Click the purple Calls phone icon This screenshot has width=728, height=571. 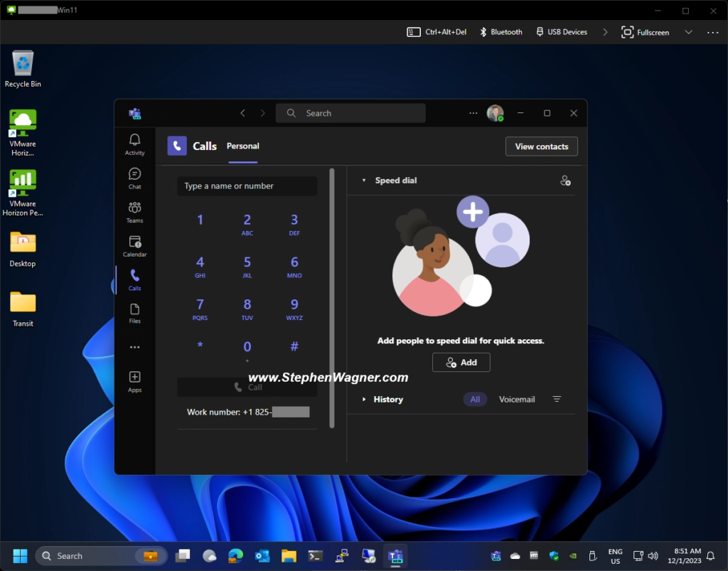tap(177, 146)
